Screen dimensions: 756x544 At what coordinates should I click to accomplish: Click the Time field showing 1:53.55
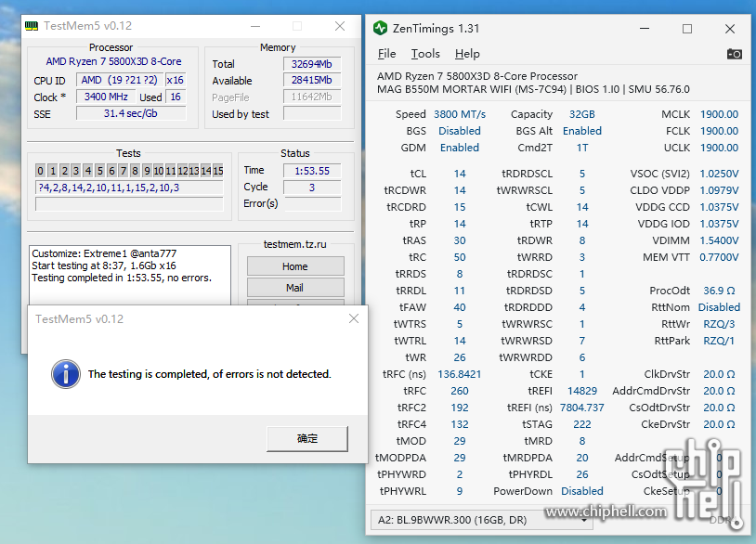coord(312,171)
